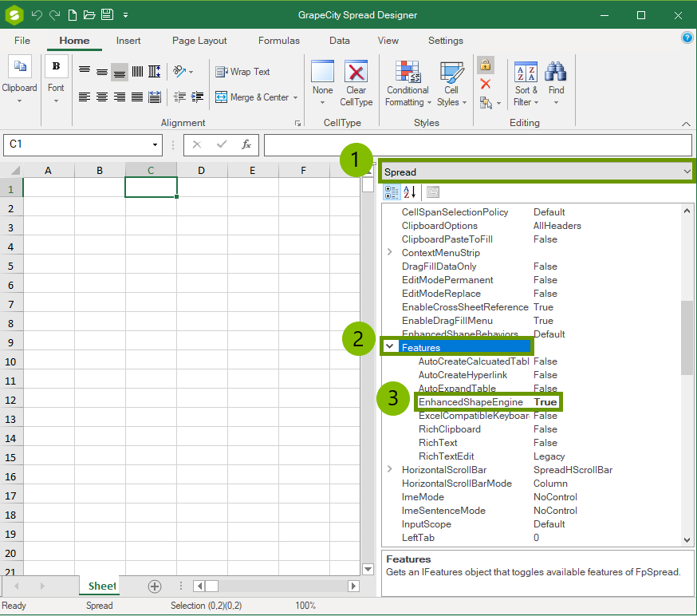Open Help using the blue question mark
Screen dimensions: 697x616
[x=687, y=38]
